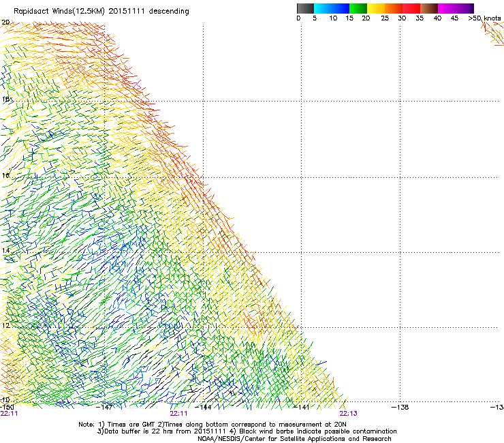The width and height of the screenshot is (504, 443).
Task: Click the '25' value under the color bar
Action: pos(384,18)
